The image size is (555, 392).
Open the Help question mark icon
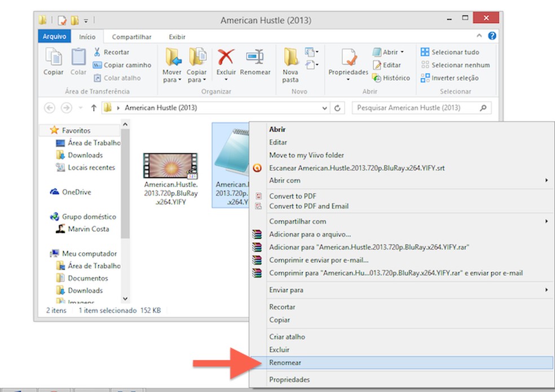(492, 36)
